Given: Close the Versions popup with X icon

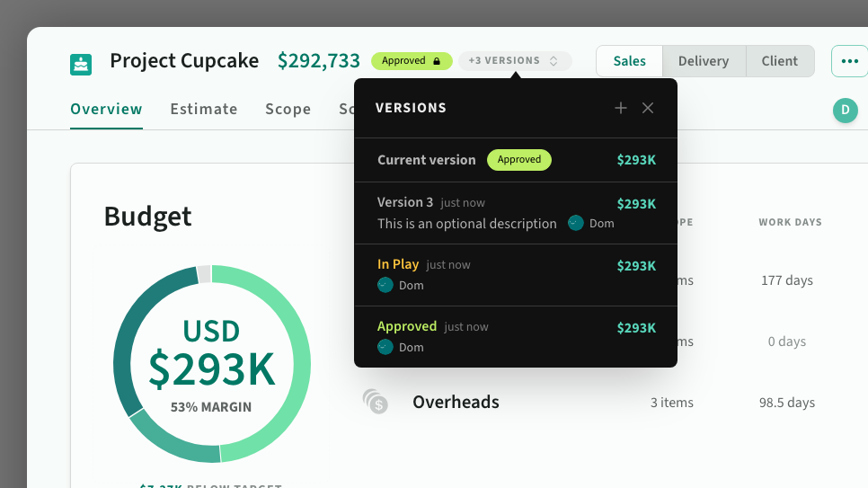Looking at the screenshot, I should (x=648, y=108).
